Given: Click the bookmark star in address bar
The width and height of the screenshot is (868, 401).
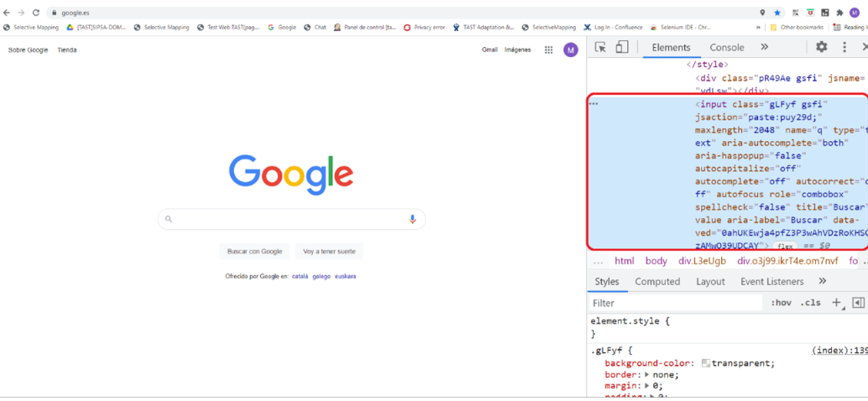Looking at the screenshot, I should point(777,13).
